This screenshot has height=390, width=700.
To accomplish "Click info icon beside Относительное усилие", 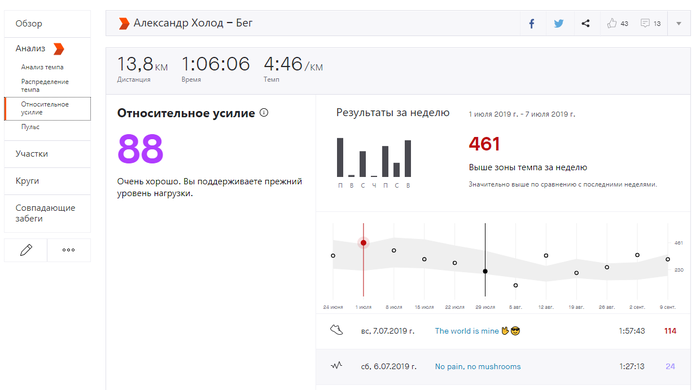I will click(x=264, y=112).
